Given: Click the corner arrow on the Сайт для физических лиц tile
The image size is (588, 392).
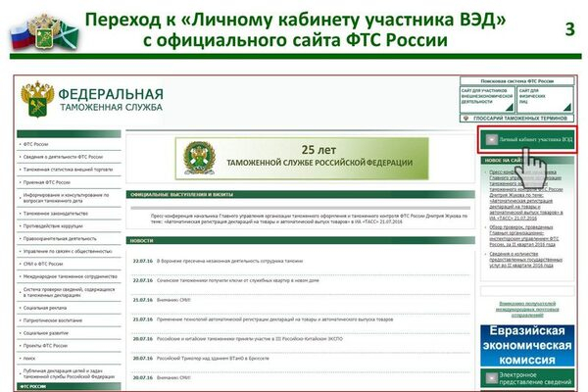Looking at the screenshot, I should coord(567,107).
